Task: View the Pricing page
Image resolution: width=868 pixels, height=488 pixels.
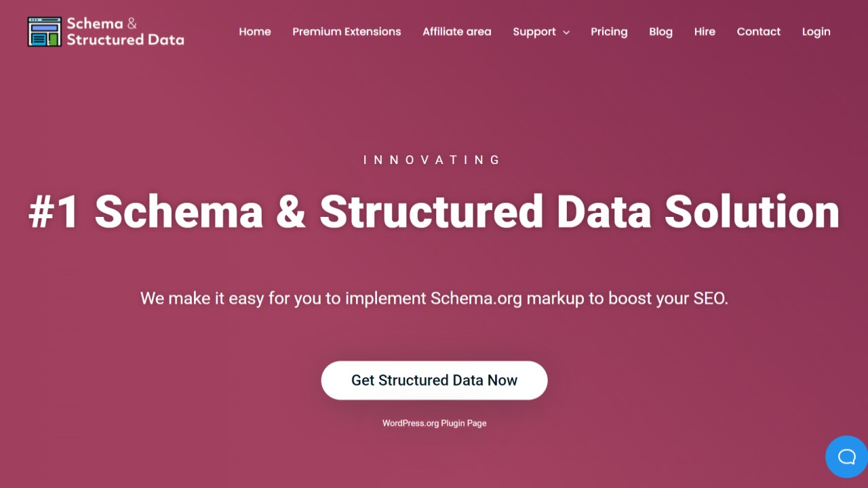Action: (608, 31)
